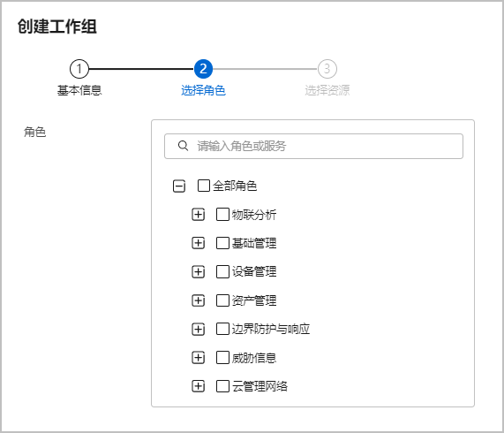This screenshot has height=433, width=504.
Task: Expand the 边界防护与响应 plus icon
Action: [x=198, y=329]
